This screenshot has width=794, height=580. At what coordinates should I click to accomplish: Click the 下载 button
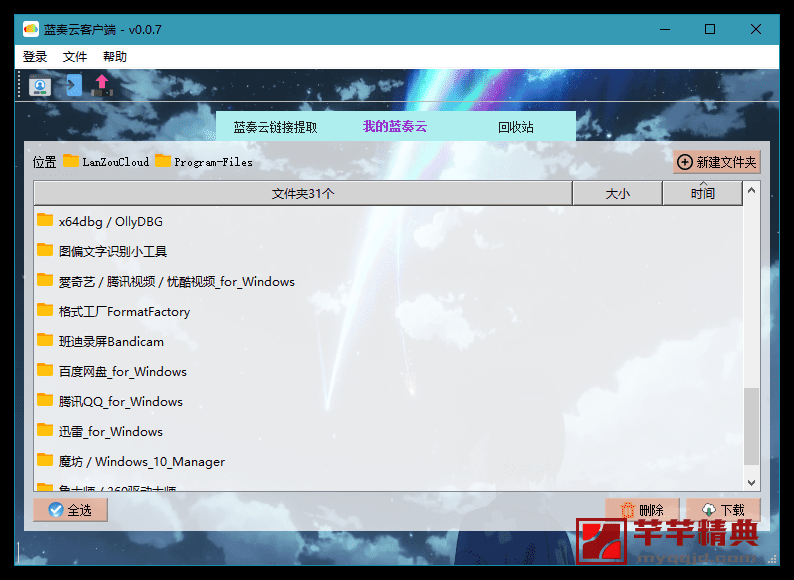(723, 510)
